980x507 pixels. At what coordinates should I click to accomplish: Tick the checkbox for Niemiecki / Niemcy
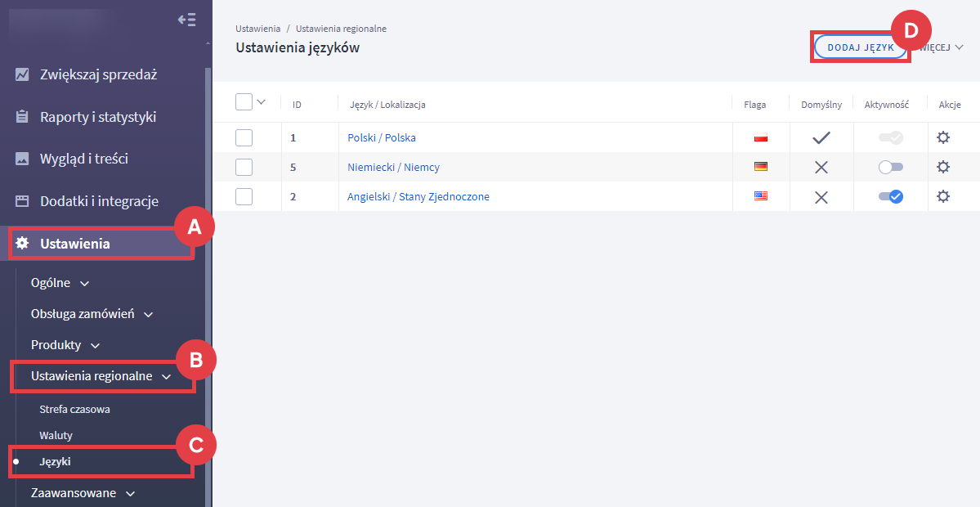coord(244,167)
